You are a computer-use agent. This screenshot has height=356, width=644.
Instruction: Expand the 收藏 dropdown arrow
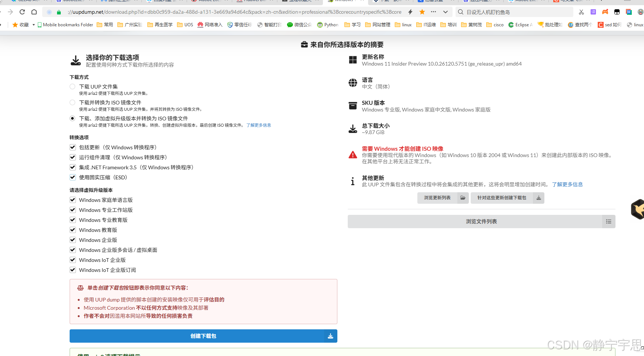click(34, 25)
